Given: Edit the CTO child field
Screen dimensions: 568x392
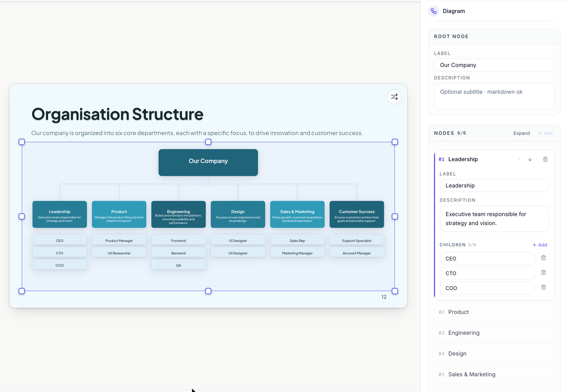Looking at the screenshot, I should point(488,273).
